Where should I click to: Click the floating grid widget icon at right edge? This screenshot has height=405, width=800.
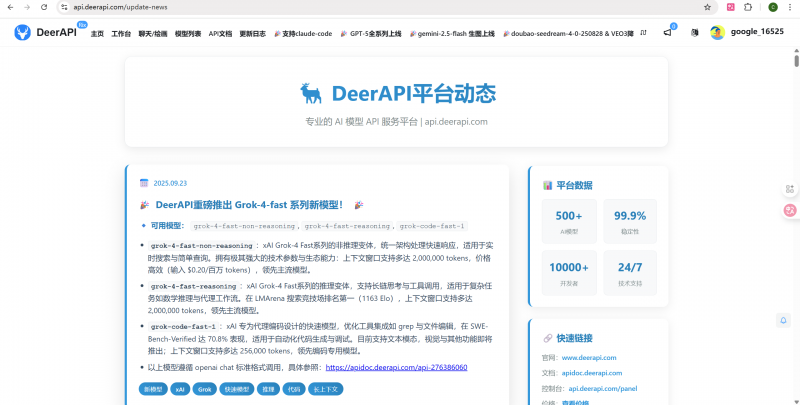coord(791,188)
